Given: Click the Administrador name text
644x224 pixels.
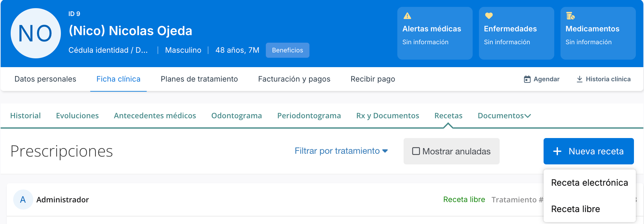Looking at the screenshot, I should pyautogui.click(x=62, y=200).
